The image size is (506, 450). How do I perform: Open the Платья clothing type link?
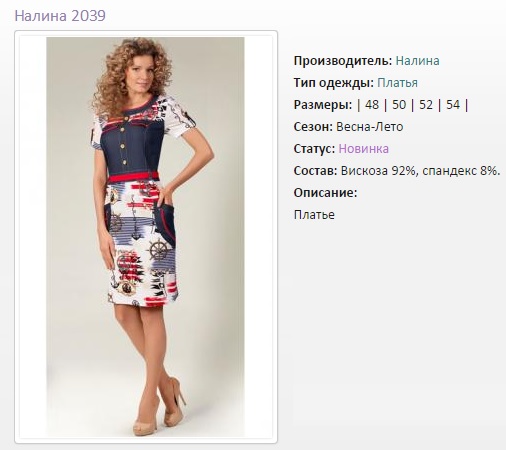click(397, 83)
